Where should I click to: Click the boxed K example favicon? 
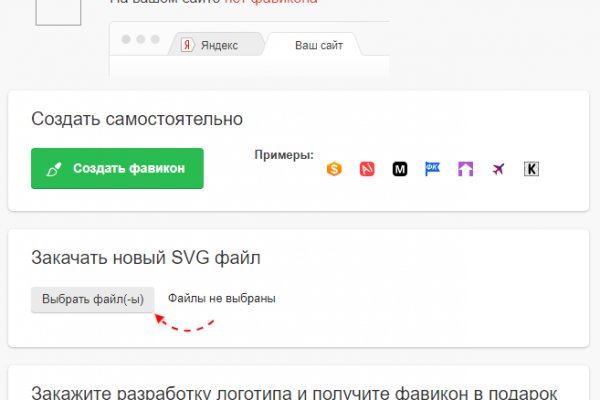click(531, 169)
